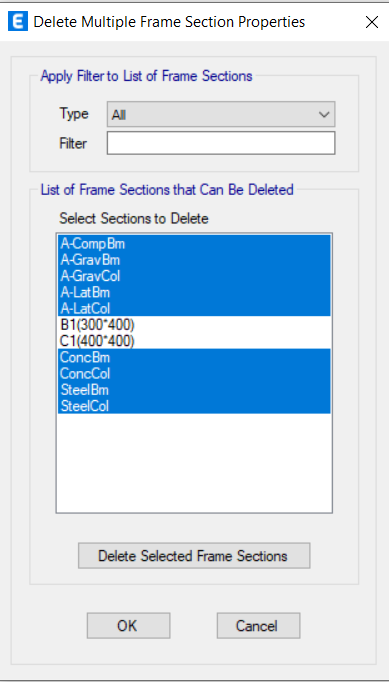Select A-GravBm section entry
Image resolution: width=389 pixels, height=682 pixels.
click(194, 260)
